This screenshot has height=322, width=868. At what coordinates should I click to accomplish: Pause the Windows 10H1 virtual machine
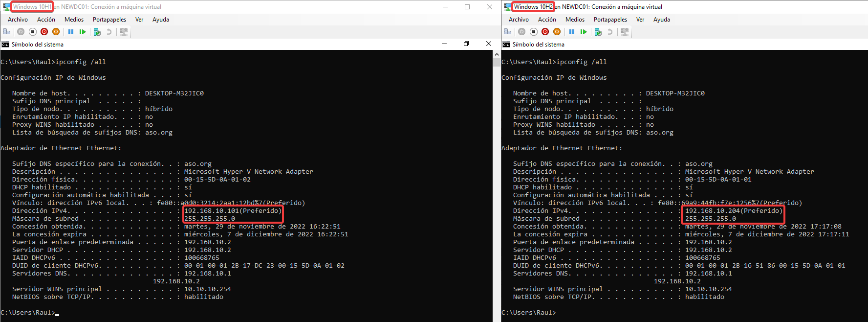(x=71, y=32)
